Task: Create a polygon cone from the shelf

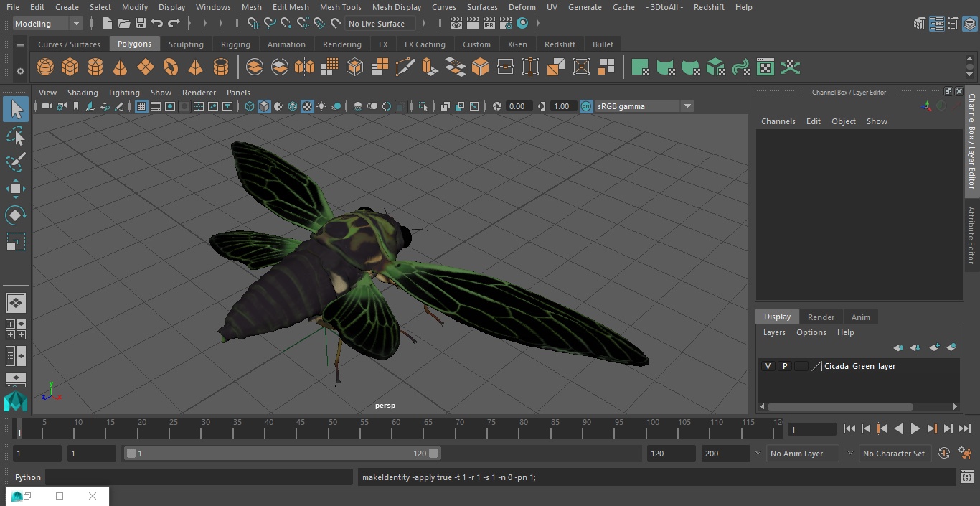Action: click(120, 67)
